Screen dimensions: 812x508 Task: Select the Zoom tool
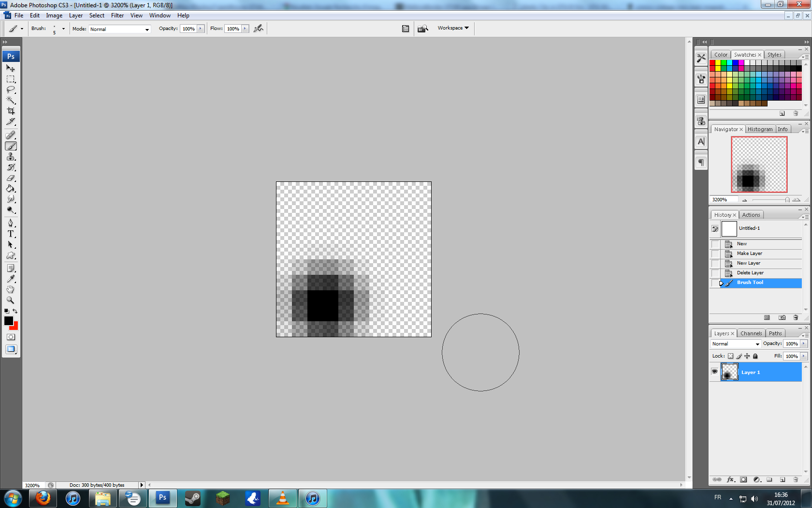pyautogui.click(x=11, y=300)
